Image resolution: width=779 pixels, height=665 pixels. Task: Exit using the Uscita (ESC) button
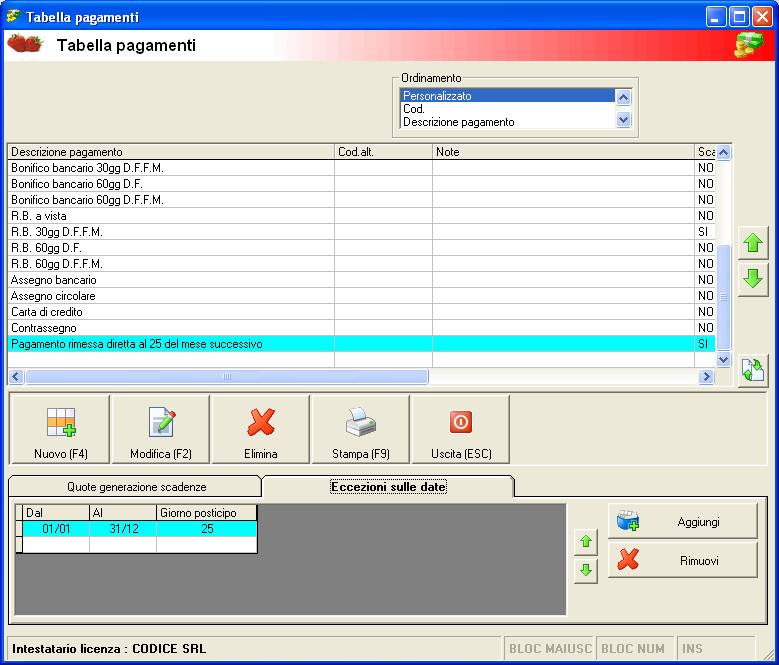tap(461, 430)
